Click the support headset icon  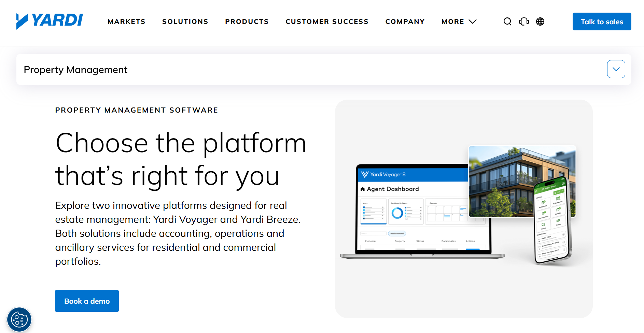(524, 21)
